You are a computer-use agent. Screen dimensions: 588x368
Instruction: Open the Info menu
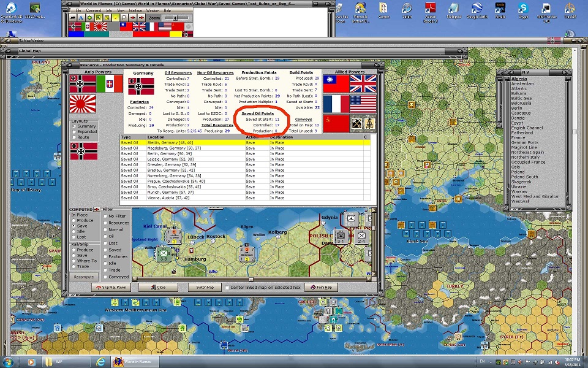[109, 10]
